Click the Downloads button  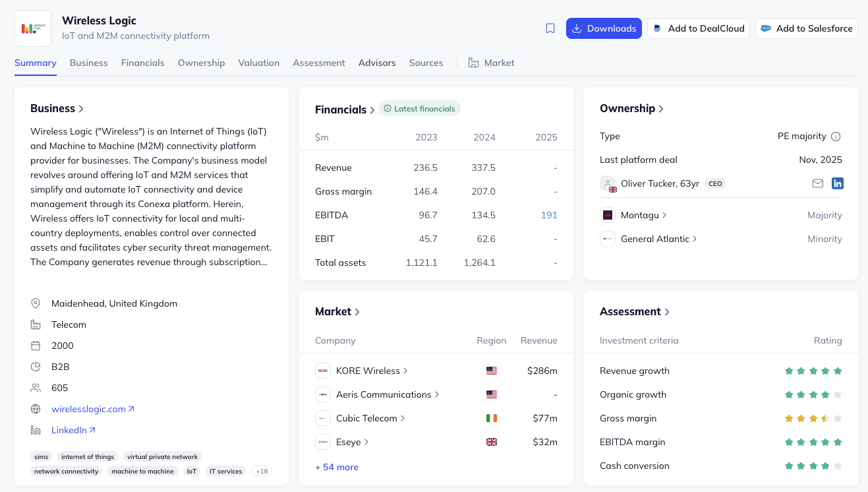pos(604,28)
